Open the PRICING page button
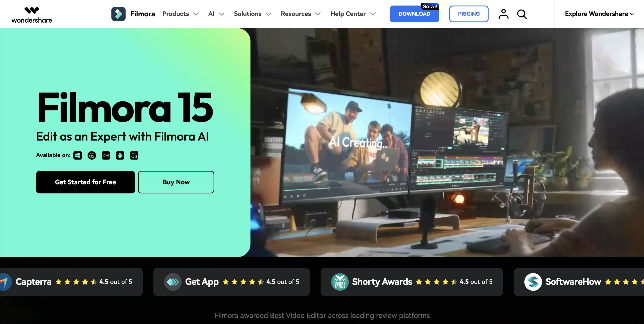Screen dimensions: 644x324 (x=469, y=14)
